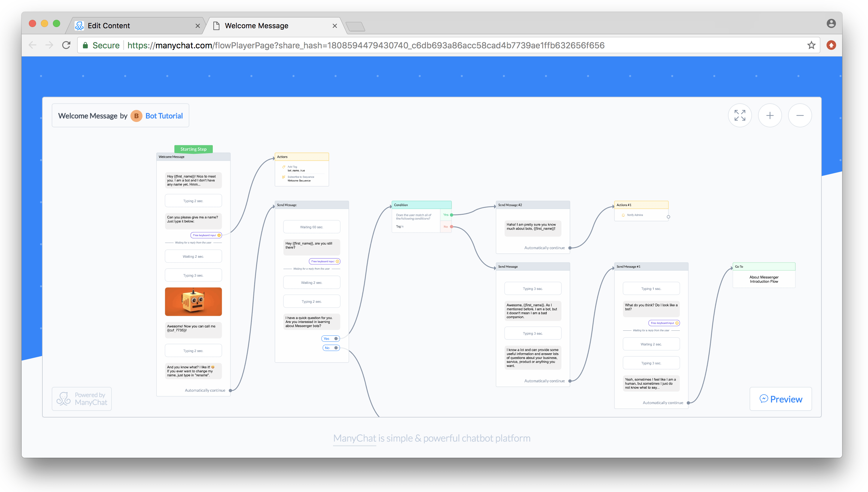
Task: Select the Actions #1 node header
Action: tap(641, 205)
